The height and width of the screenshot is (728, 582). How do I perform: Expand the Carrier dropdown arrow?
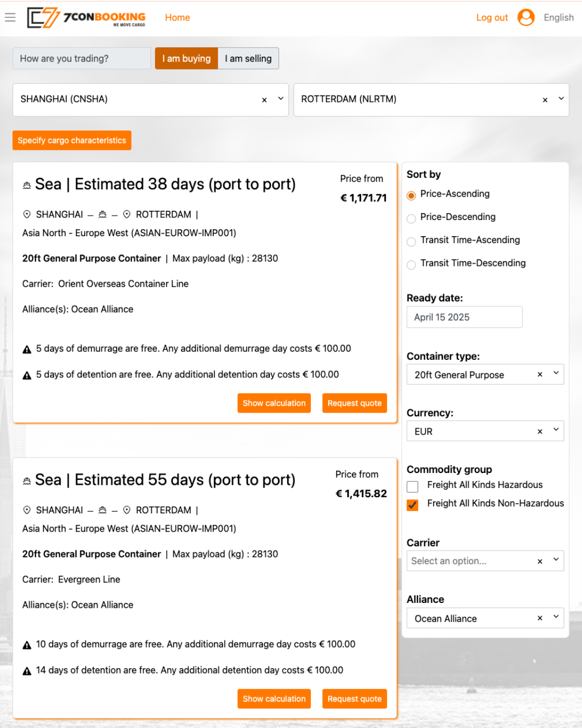coord(556,560)
